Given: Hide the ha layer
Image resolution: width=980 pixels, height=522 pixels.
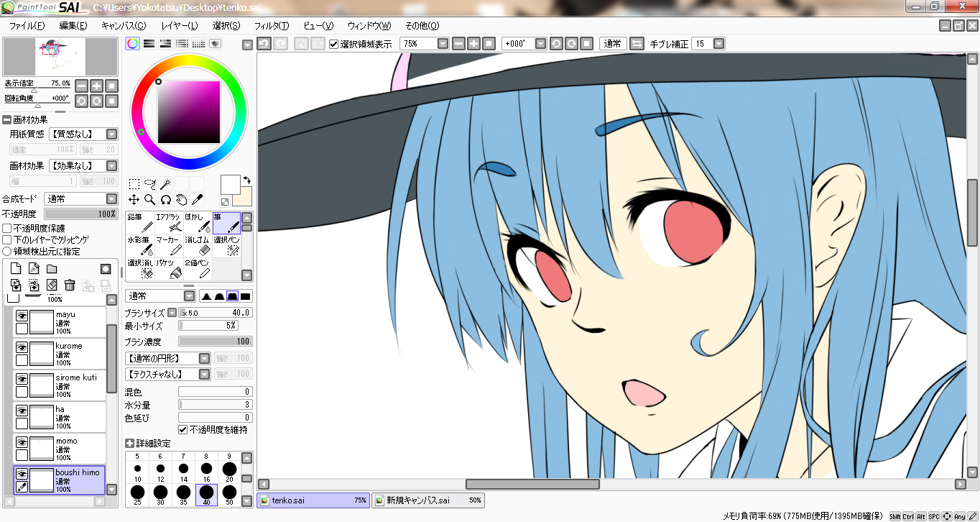Looking at the screenshot, I should [22, 410].
